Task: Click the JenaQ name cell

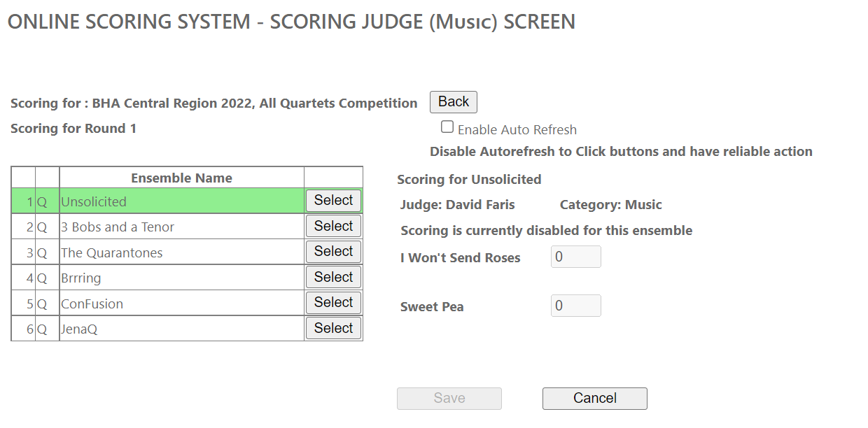Action: point(79,329)
